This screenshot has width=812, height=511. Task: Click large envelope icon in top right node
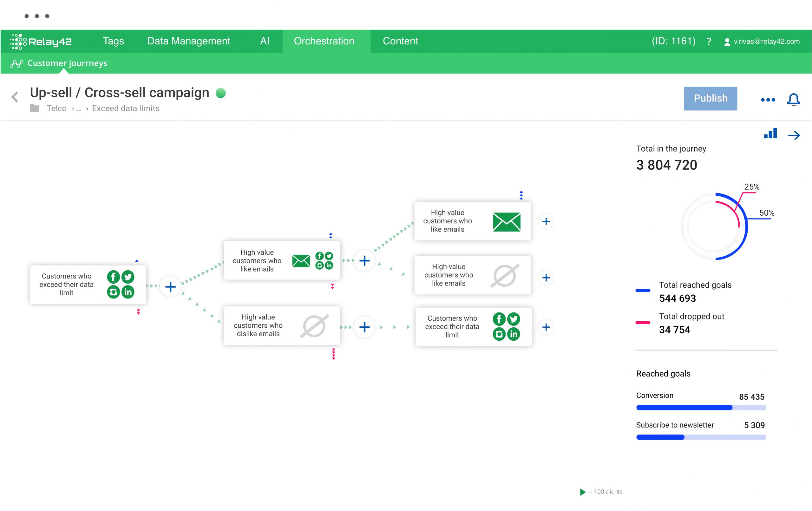(507, 222)
